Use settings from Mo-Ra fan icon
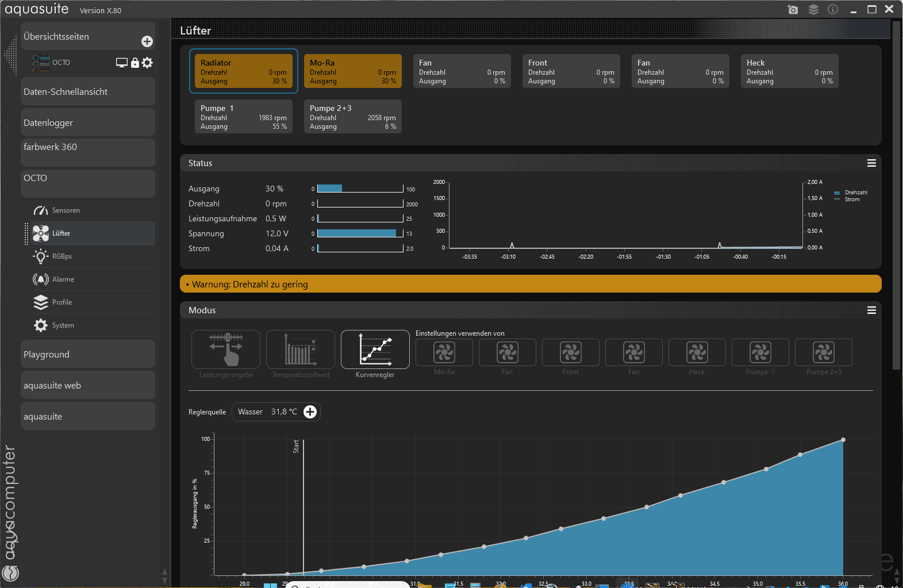Viewport: 903px width, 588px height. pyautogui.click(x=444, y=352)
